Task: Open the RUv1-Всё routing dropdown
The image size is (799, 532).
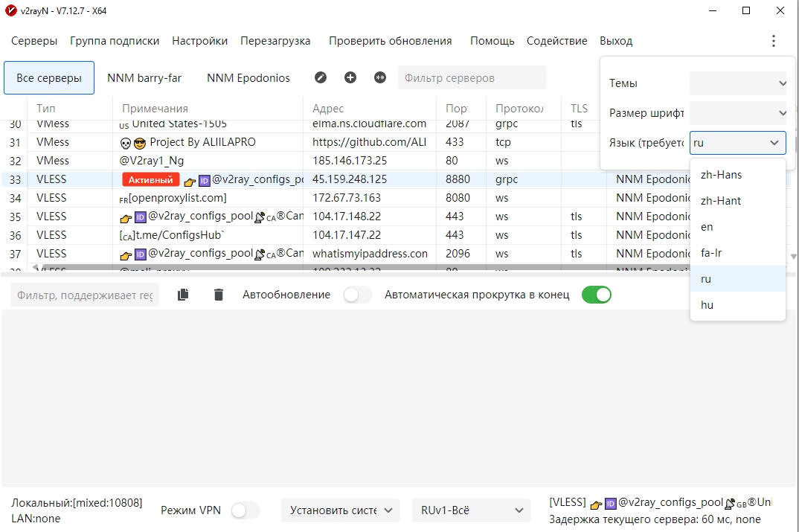Action: coord(472,510)
